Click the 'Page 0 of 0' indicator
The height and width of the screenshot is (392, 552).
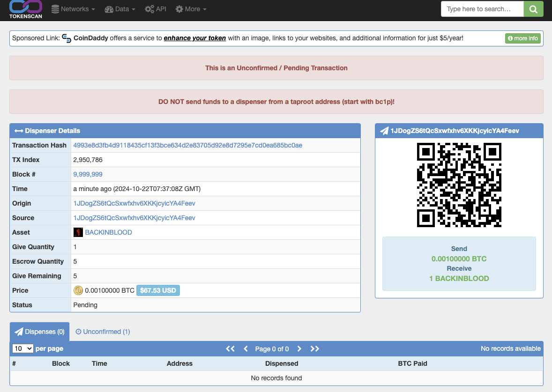272,349
